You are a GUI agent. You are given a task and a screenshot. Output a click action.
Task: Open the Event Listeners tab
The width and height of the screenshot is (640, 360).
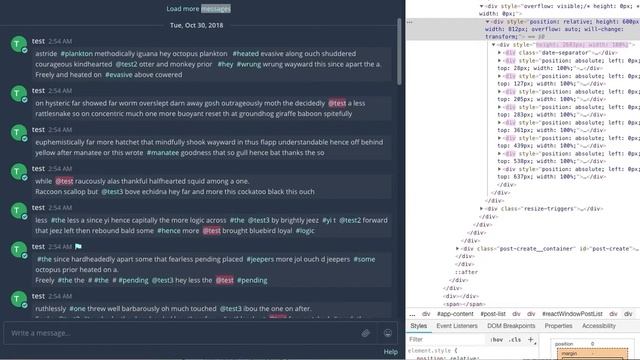tap(457, 326)
